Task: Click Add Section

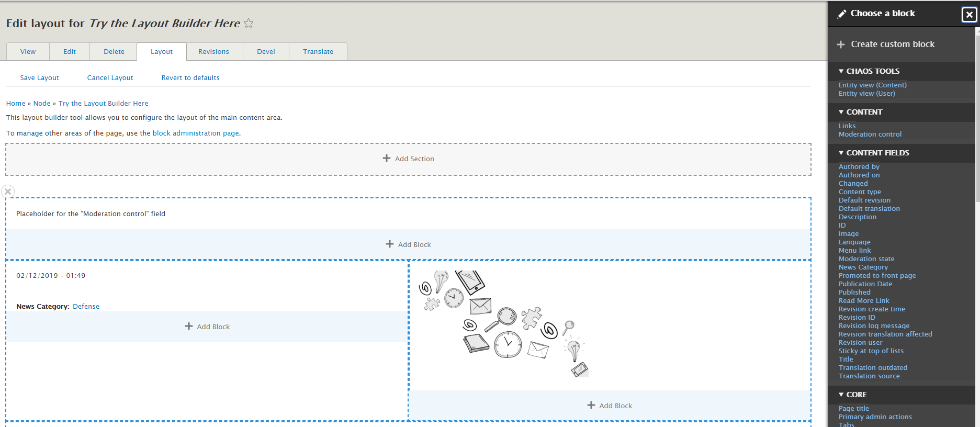Action: point(409,159)
